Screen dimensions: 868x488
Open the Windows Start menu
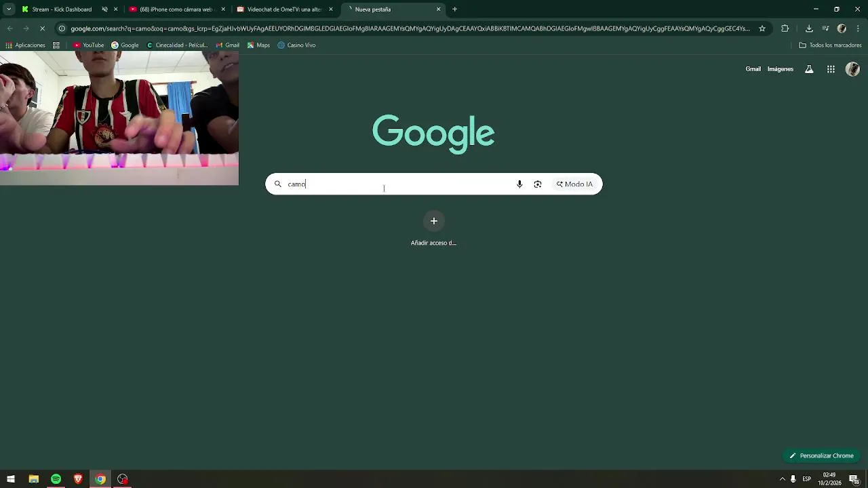(11, 479)
